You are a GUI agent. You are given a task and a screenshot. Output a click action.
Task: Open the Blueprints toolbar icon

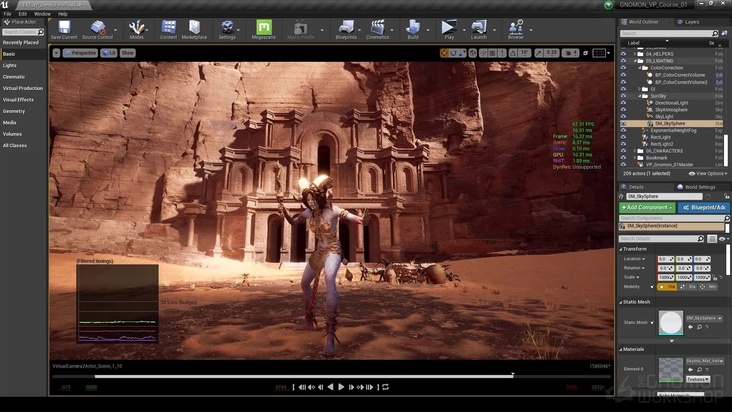[346, 28]
